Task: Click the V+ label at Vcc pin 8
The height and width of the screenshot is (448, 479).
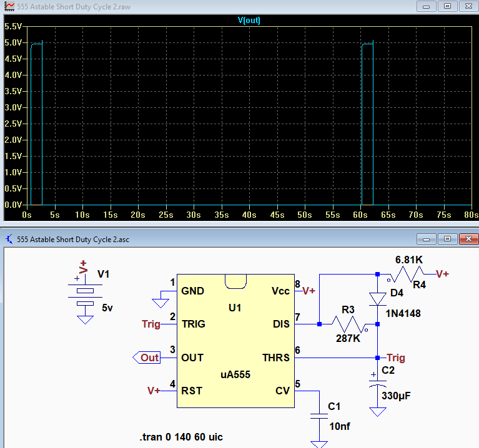Action: 309,291
